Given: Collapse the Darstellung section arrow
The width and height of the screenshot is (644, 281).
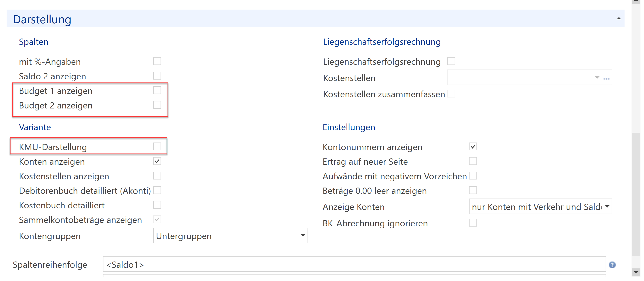Looking at the screenshot, I should [x=619, y=19].
